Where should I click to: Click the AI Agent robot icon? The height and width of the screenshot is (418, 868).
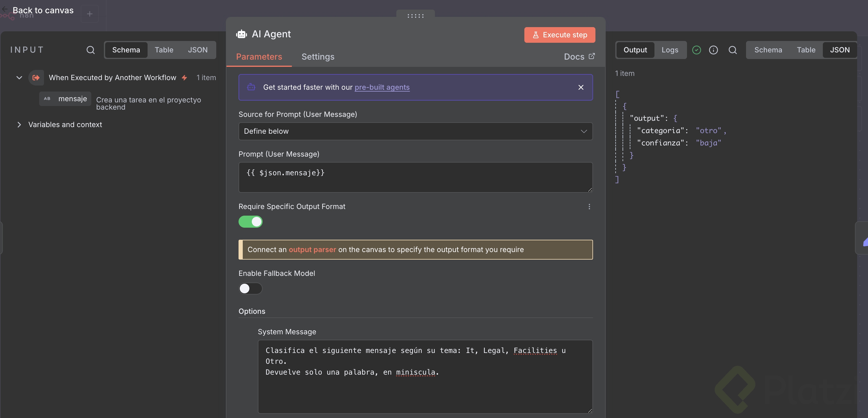(x=241, y=34)
